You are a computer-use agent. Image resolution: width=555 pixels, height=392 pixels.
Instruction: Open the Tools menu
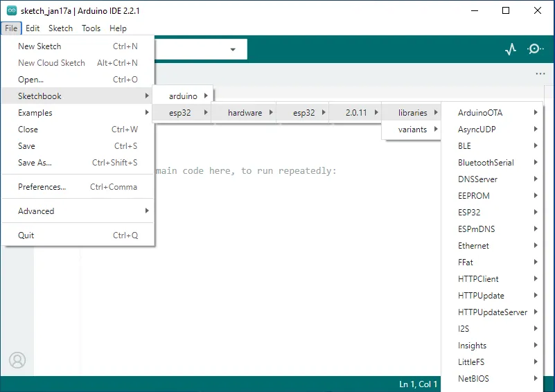(x=91, y=28)
